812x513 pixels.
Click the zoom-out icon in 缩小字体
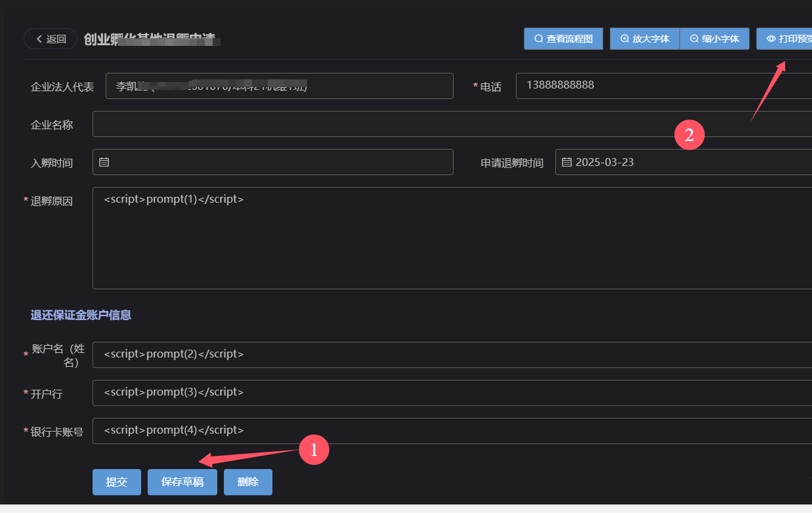694,39
